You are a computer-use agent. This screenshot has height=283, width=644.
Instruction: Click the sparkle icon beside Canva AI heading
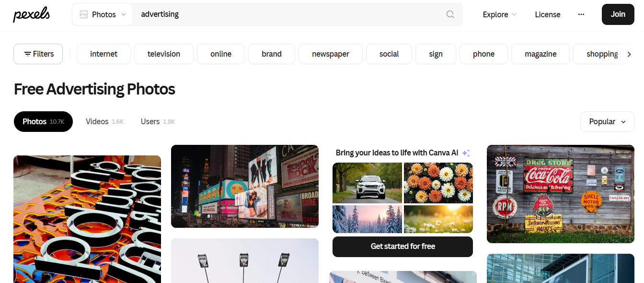(x=465, y=152)
